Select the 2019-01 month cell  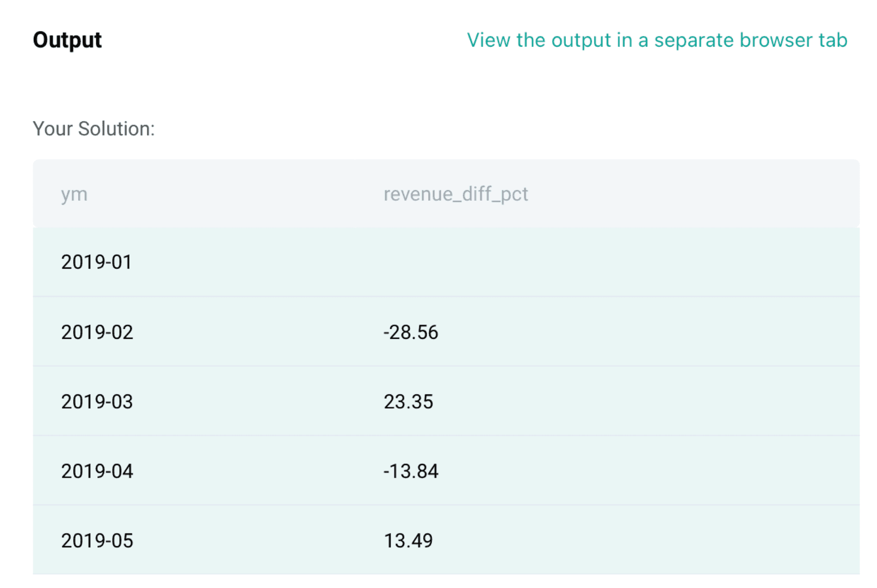pos(96,262)
